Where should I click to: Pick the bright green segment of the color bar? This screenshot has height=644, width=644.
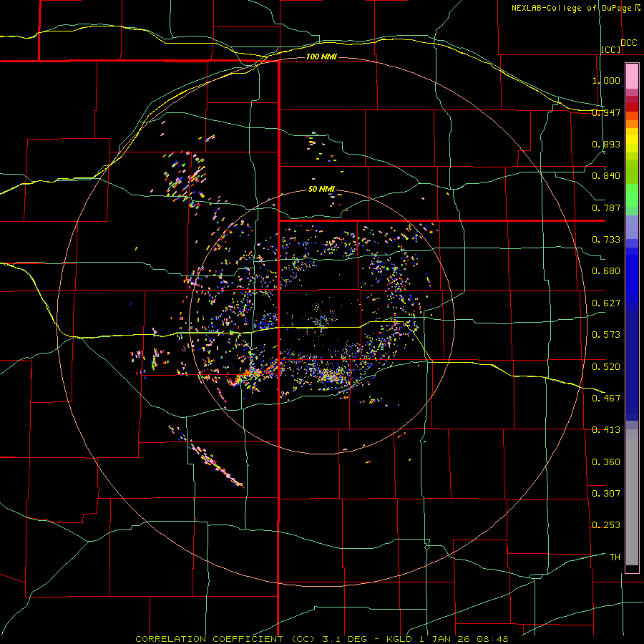(632, 195)
